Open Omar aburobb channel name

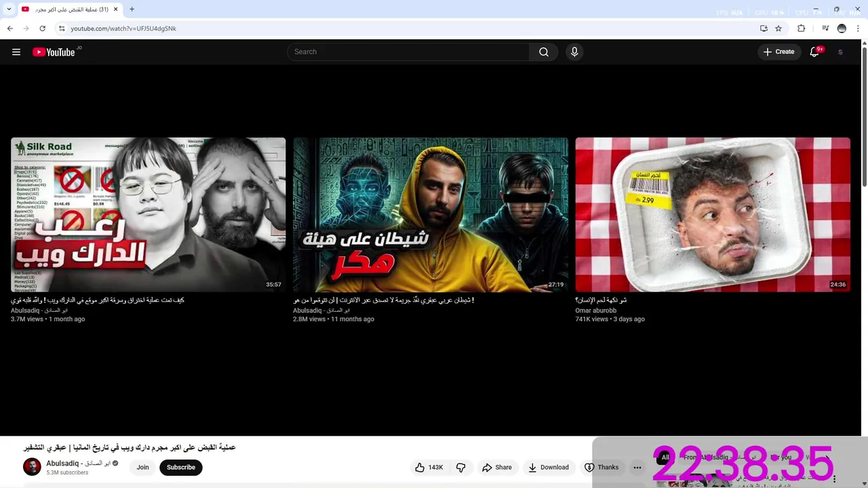pyautogui.click(x=595, y=310)
